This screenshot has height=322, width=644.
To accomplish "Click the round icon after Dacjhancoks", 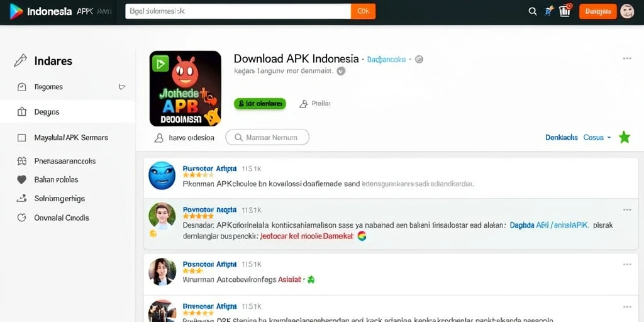I will (x=419, y=59).
